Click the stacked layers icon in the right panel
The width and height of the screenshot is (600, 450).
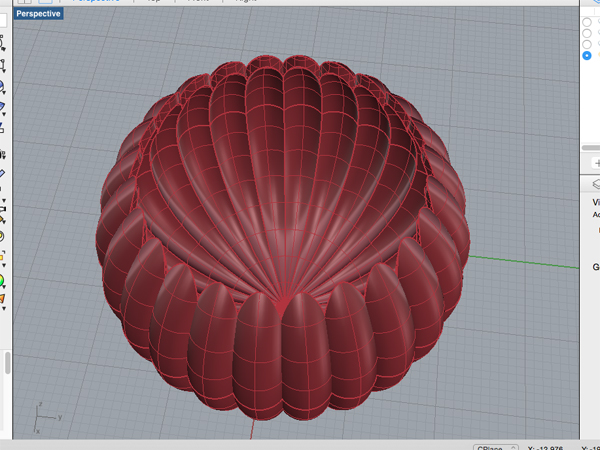(x=596, y=184)
